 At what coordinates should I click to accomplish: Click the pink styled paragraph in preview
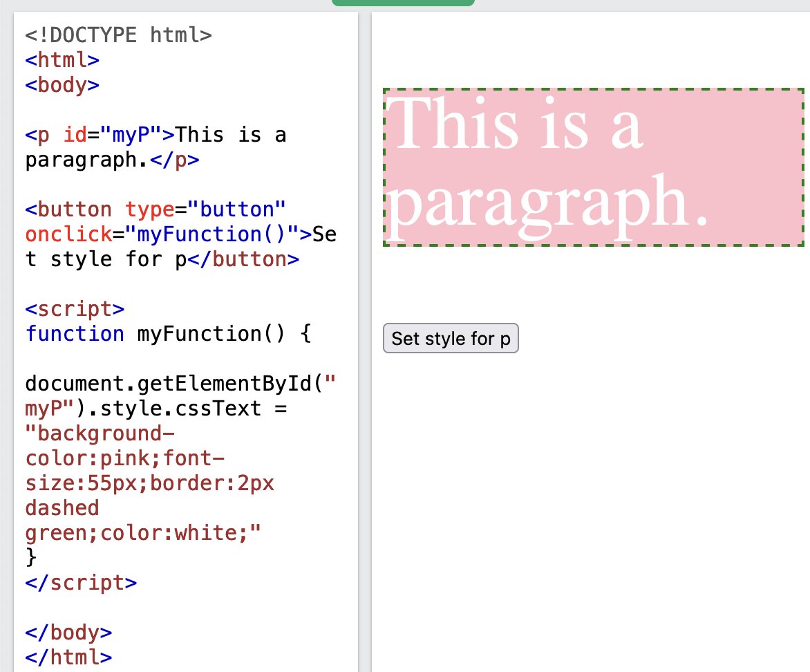594,167
